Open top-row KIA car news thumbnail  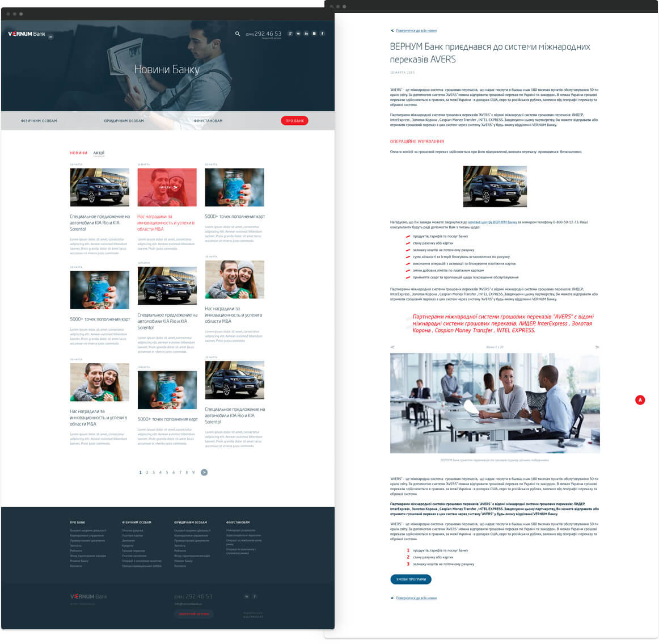click(x=100, y=187)
